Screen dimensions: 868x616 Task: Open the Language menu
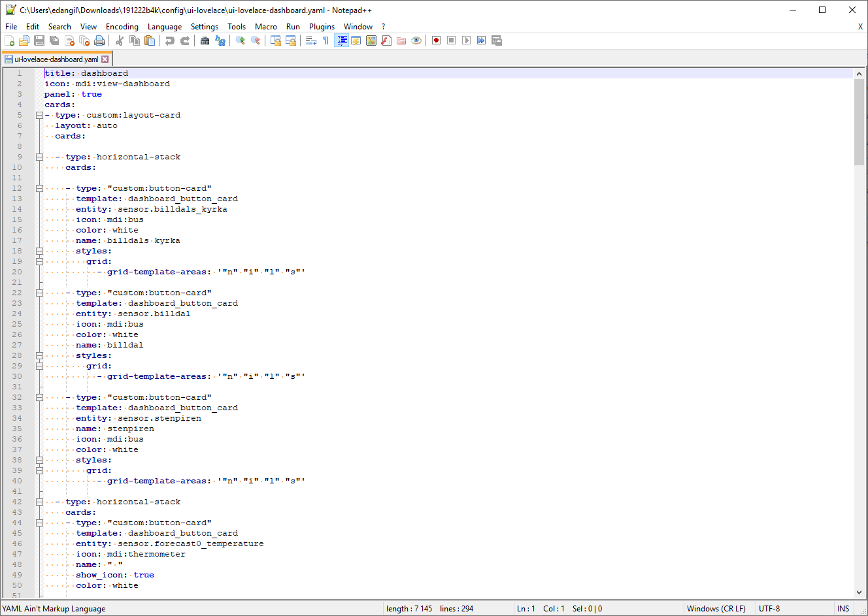tap(165, 27)
